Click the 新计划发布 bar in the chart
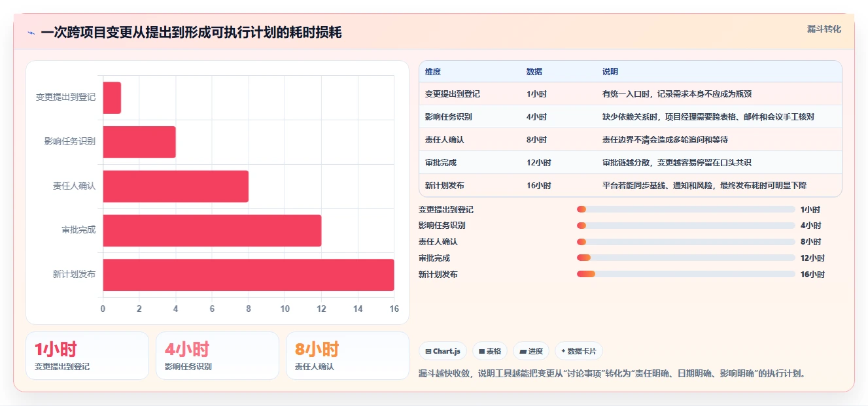Screen dimensions: 868x406 pos(249,275)
